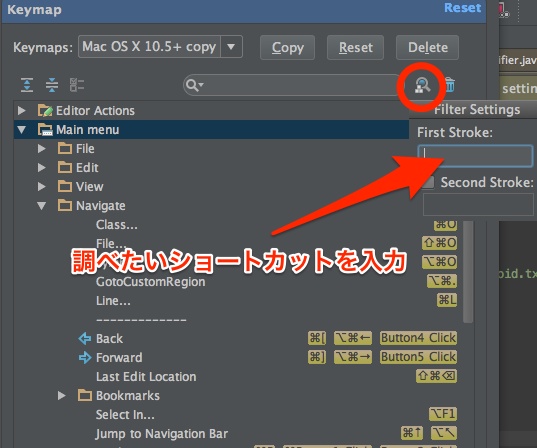Click Mac OS X 10.5+ copy keymap name
537x448 pixels.
tap(149, 47)
